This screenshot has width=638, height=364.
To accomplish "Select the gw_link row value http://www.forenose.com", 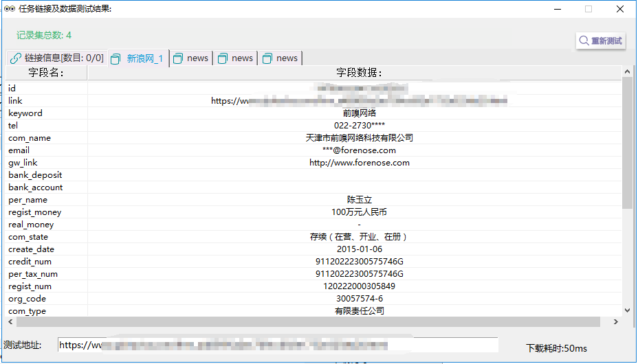I will point(359,163).
